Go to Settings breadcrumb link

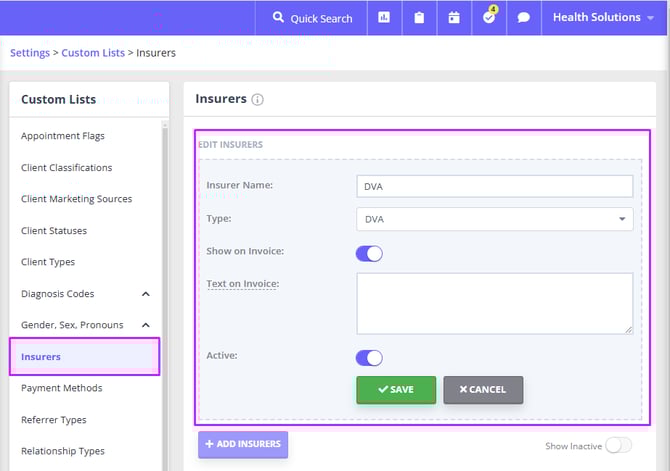(30, 53)
